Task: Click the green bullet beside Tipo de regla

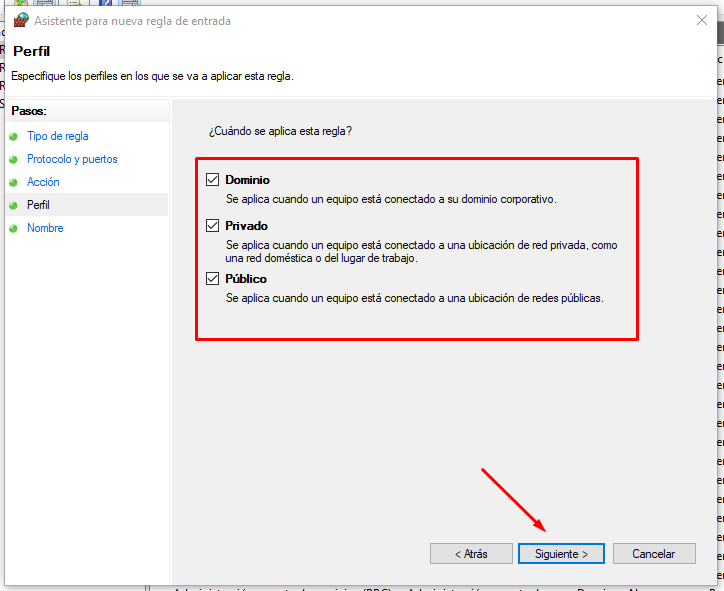Action: [x=14, y=136]
